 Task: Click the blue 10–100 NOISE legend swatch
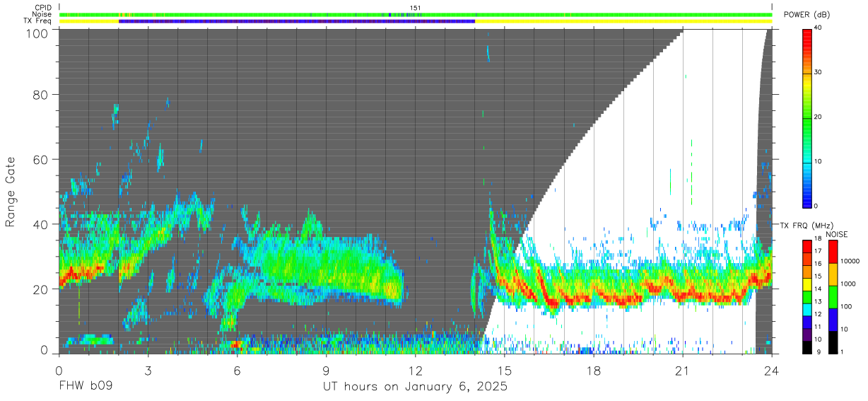tap(833, 319)
